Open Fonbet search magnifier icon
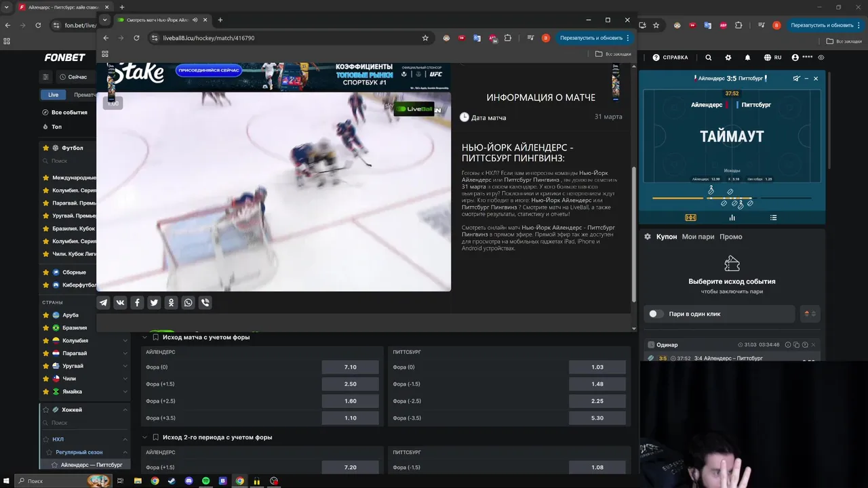Screen dimensions: 868x488 click(708, 58)
